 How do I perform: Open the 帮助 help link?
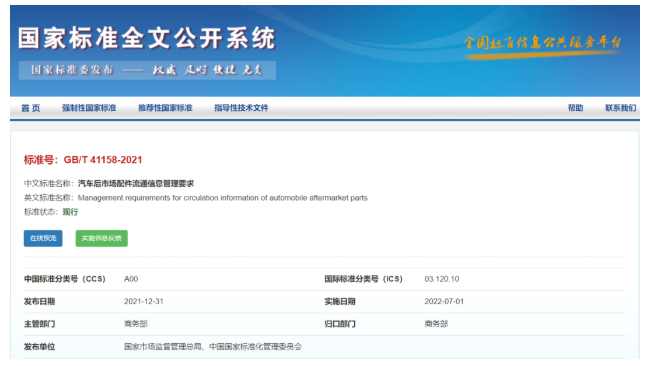(575, 108)
